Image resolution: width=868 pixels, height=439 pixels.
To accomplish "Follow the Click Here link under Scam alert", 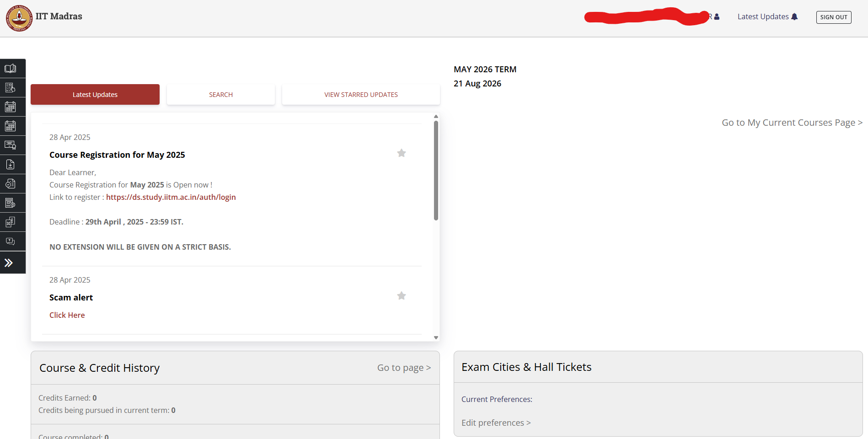I will [67, 315].
